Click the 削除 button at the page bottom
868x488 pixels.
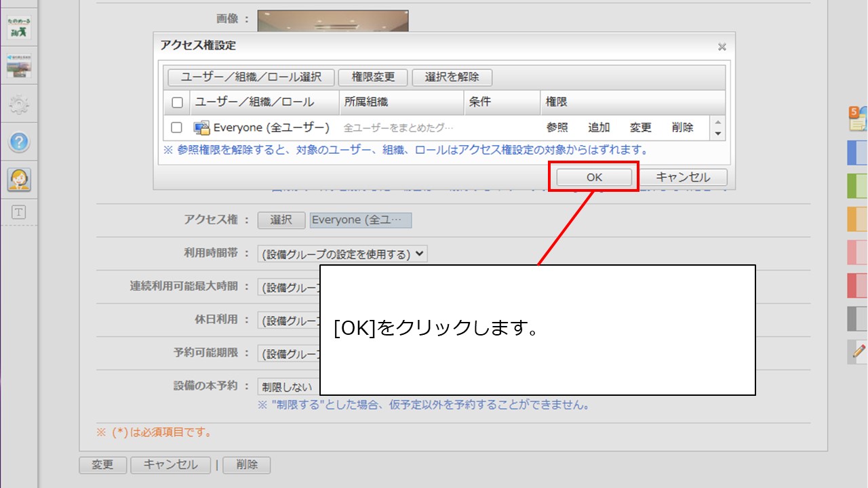pyautogui.click(x=247, y=465)
